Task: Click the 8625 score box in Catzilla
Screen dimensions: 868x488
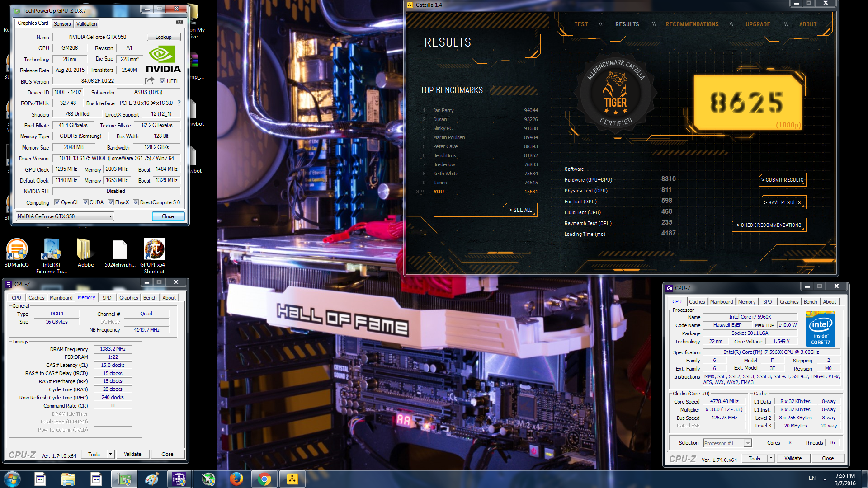Action: click(747, 103)
